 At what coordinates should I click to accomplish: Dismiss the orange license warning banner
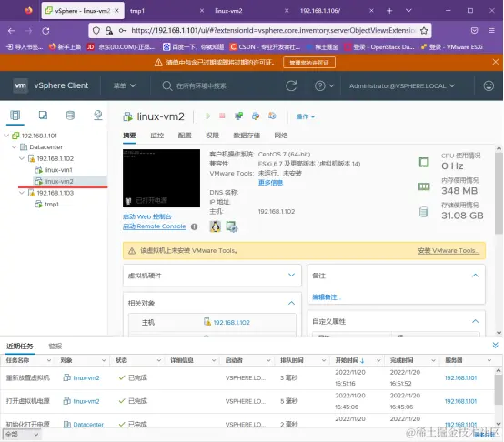(495, 62)
